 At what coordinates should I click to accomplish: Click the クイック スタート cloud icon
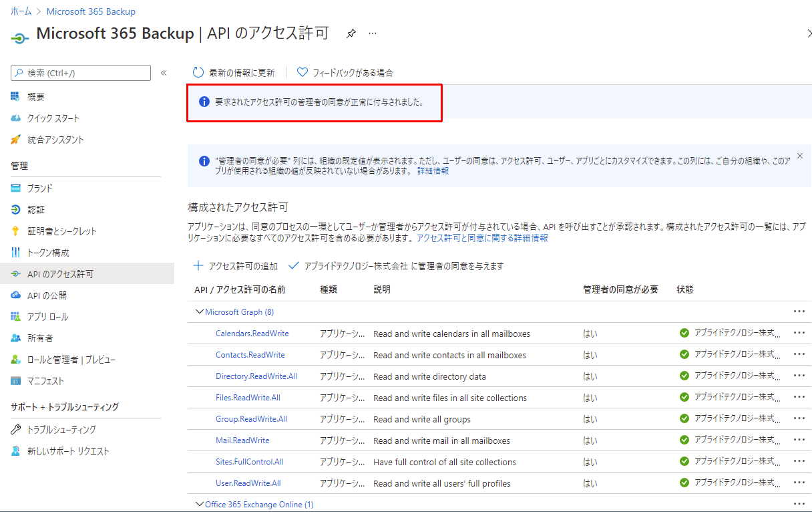[x=16, y=118]
